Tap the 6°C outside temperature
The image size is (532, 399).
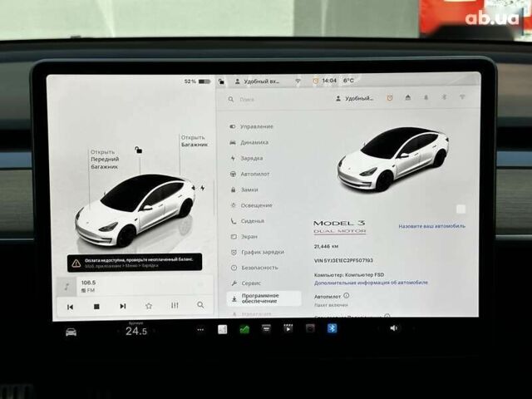[x=348, y=81]
